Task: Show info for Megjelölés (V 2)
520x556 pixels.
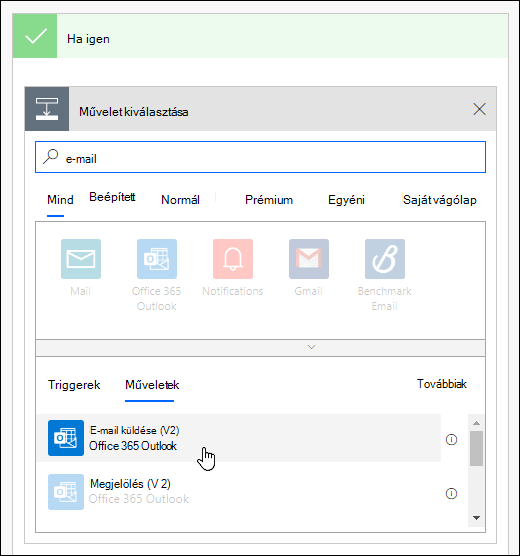Action: [x=451, y=493]
